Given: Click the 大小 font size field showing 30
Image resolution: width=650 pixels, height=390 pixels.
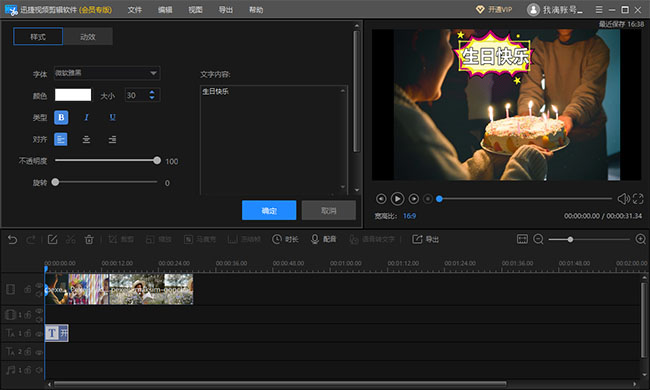Looking at the screenshot, I should [142, 95].
